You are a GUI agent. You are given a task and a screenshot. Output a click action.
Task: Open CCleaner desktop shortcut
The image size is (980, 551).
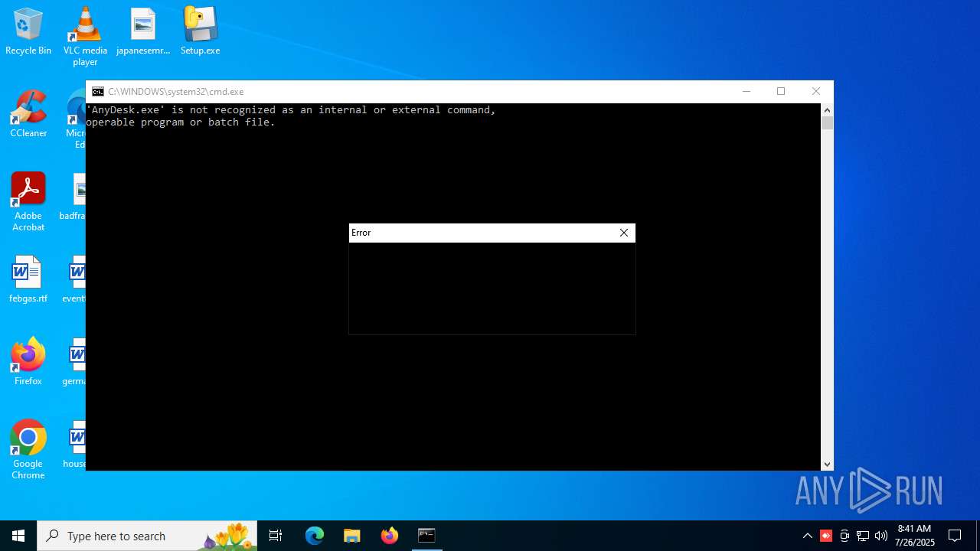28,115
